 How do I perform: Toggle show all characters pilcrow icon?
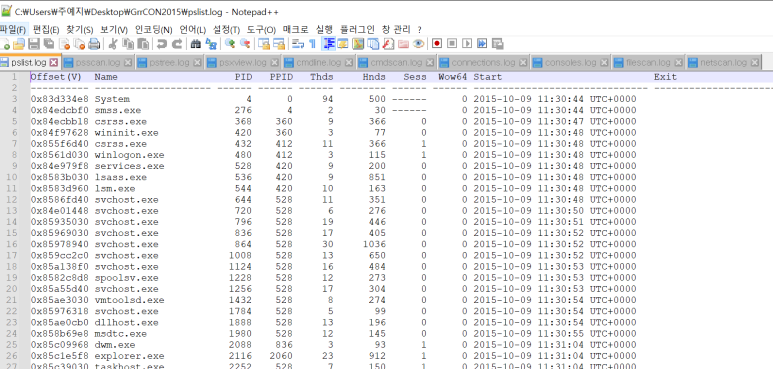click(313, 44)
